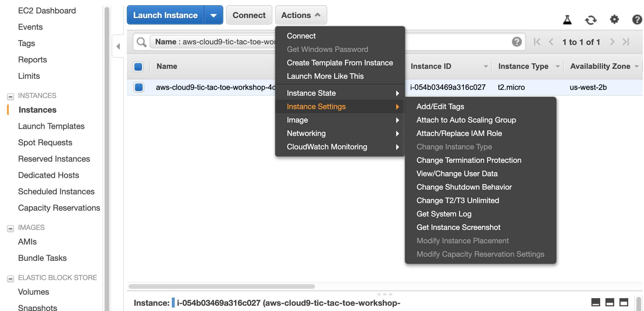Click the horizontal table scrollbar
This screenshot has height=311, width=644.
tap(221, 286)
